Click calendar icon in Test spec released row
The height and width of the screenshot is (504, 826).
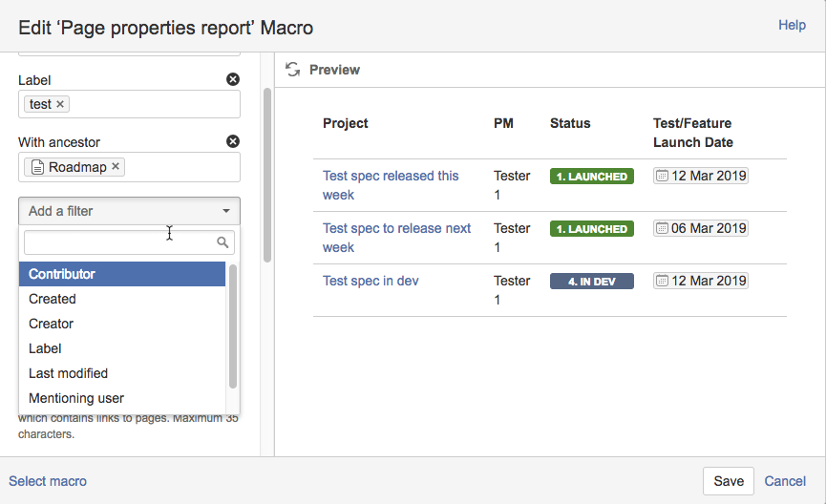coord(662,176)
